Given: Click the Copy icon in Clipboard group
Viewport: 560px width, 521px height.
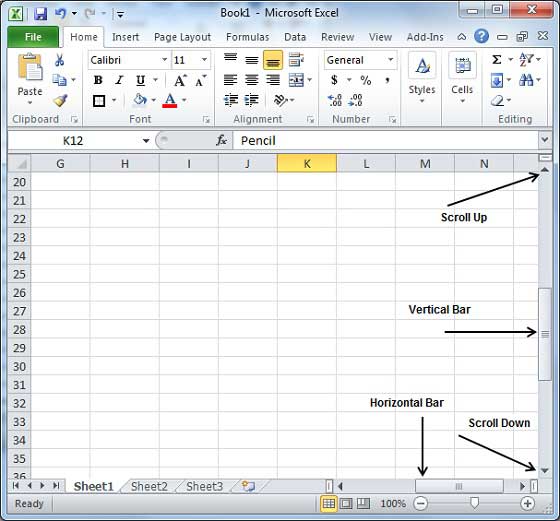Looking at the screenshot, I should tap(59, 80).
